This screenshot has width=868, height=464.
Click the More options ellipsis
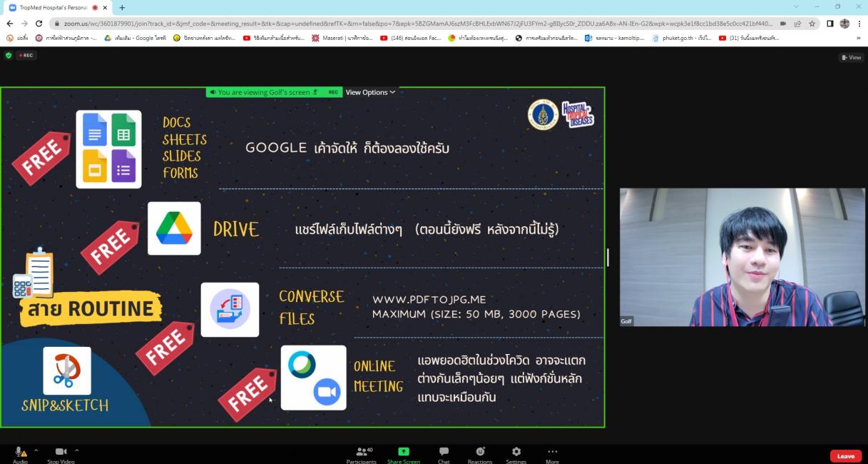[552, 454]
